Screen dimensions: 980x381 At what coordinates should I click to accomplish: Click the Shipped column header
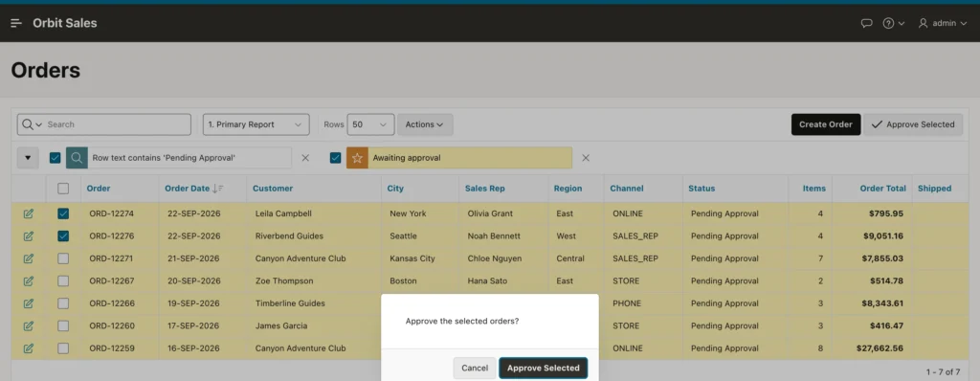click(x=934, y=189)
